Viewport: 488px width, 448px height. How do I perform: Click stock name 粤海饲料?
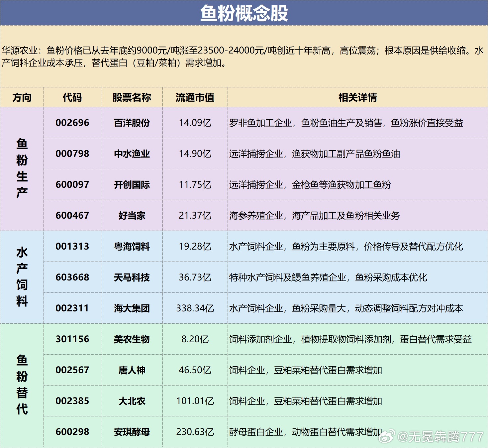tap(132, 246)
